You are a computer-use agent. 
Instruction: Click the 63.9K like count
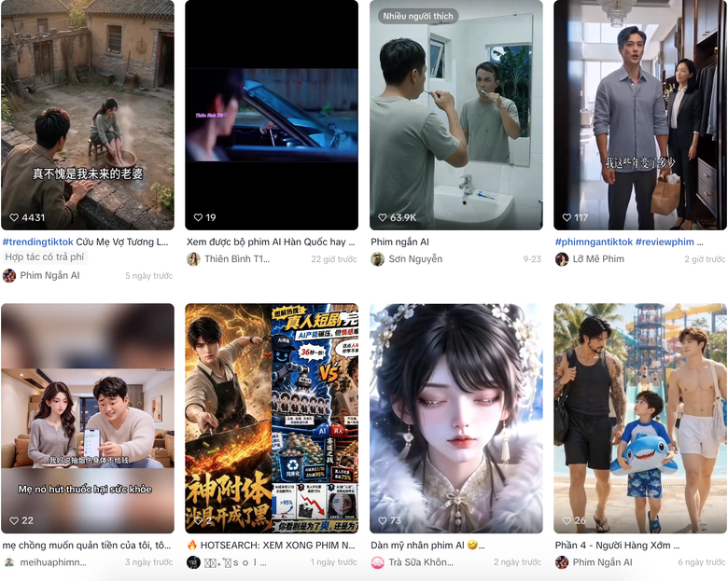click(403, 217)
